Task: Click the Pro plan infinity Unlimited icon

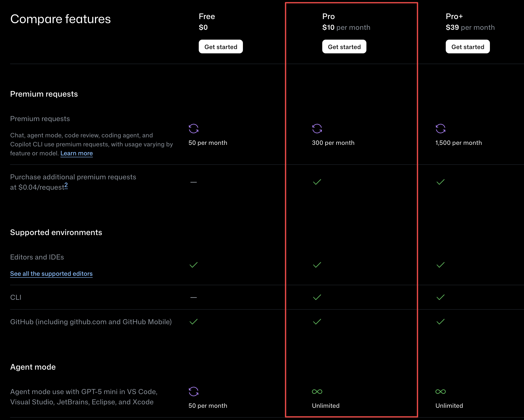Action: pos(317,391)
